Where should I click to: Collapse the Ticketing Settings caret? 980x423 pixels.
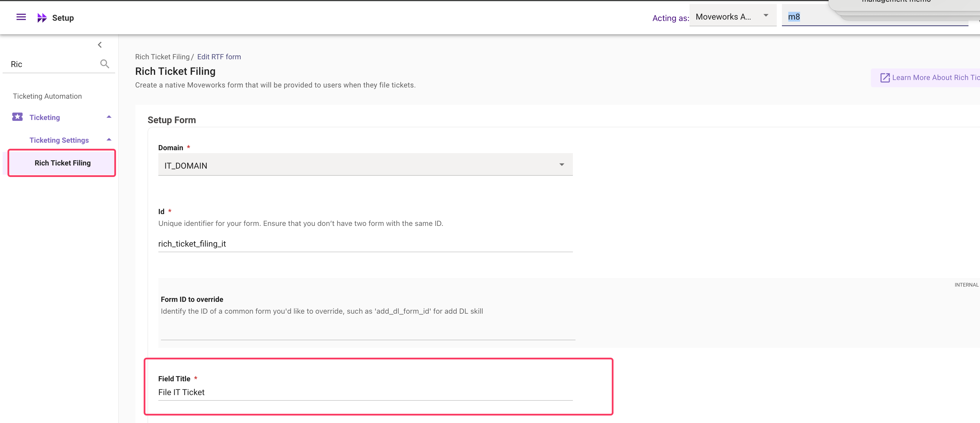click(109, 140)
